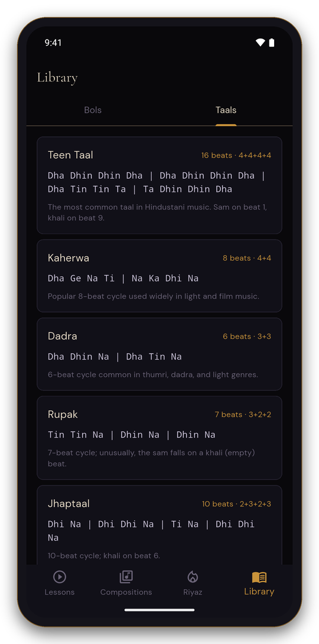Select the Library book icon

point(259,577)
